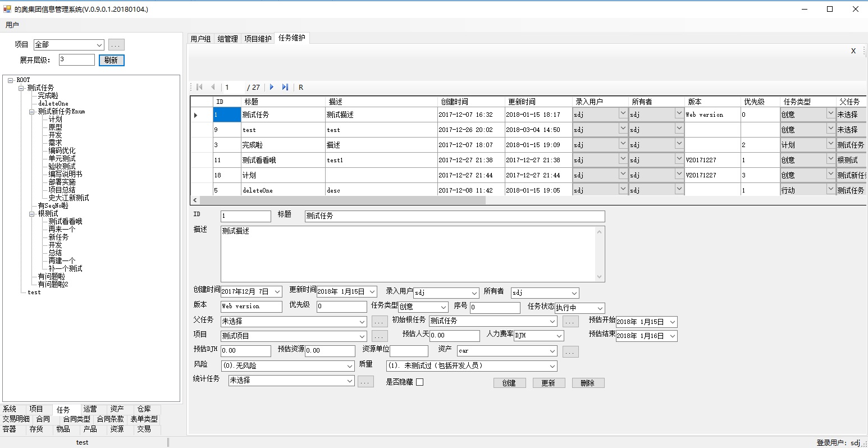
Task: Collapse the 测试新任务Enum tree node
Action: [32, 112]
